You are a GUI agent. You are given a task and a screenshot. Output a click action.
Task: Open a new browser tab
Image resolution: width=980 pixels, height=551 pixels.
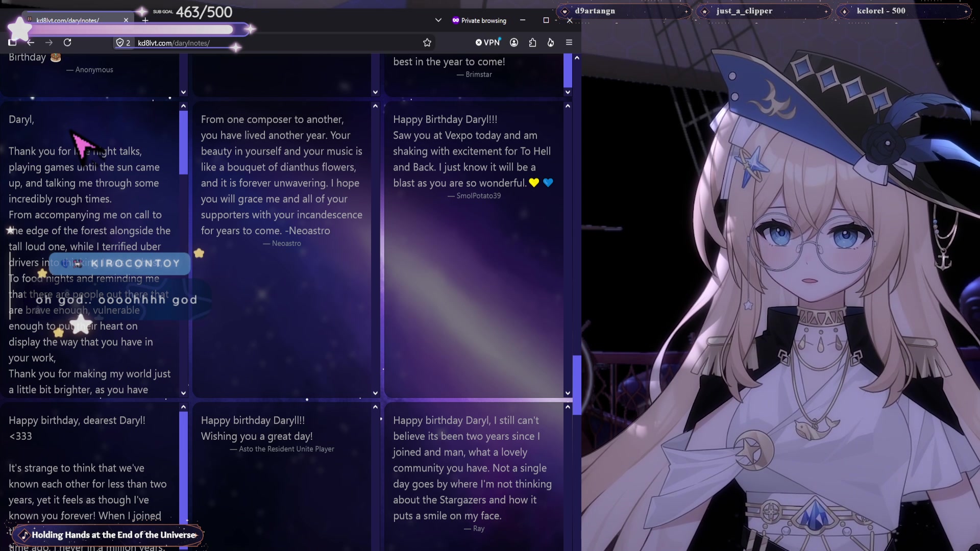tap(145, 20)
